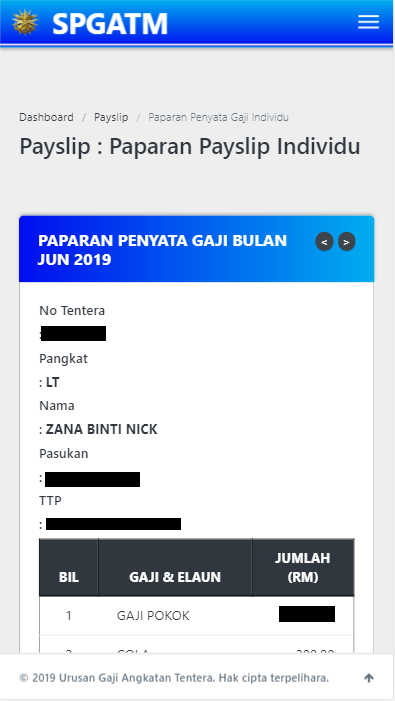Click the BIL column header
Screen dimensions: 395x701
[69, 577]
